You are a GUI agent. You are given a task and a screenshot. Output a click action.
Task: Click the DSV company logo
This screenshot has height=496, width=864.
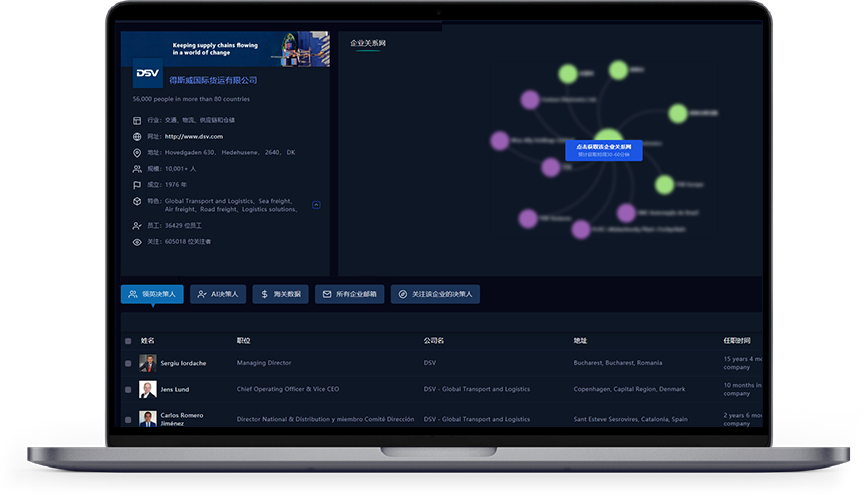[x=148, y=73]
